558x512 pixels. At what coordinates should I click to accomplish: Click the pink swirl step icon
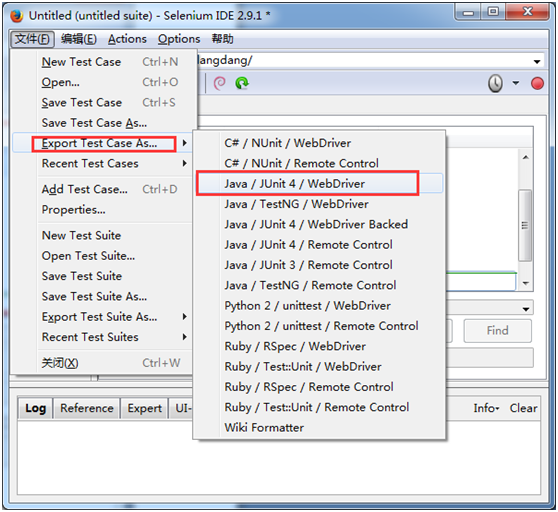coord(220,83)
